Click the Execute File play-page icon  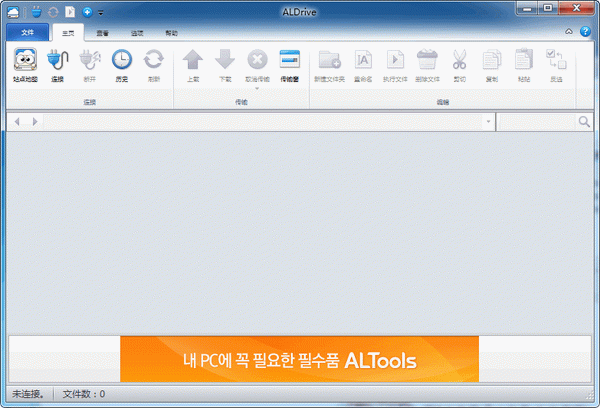coord(395,60)
